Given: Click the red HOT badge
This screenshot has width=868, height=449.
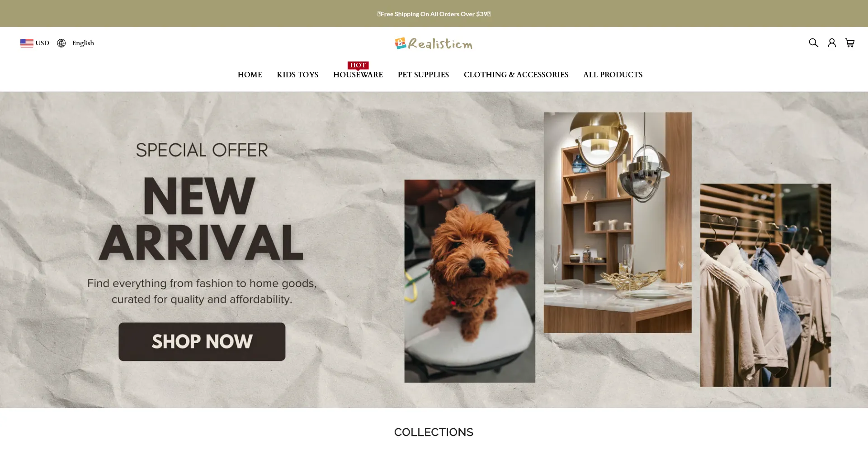Looking at the screenshot, I should pos(358,66).
